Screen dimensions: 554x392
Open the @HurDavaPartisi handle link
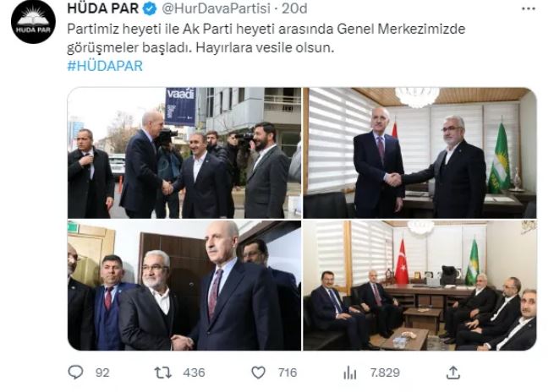(217, 8)
